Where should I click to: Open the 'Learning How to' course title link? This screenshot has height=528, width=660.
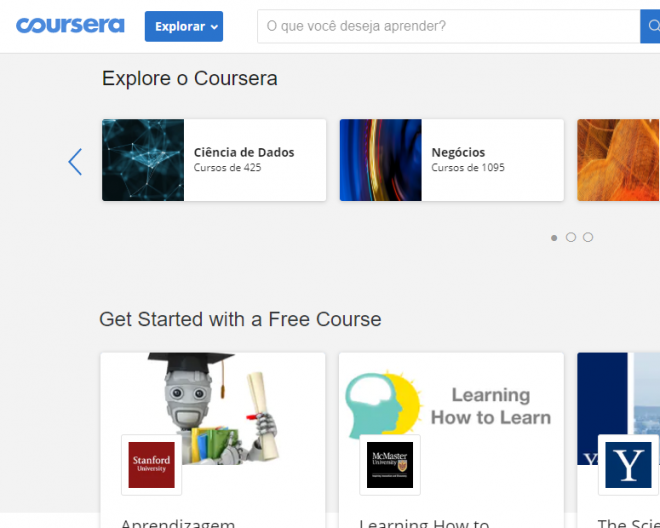tap(424, 523)
